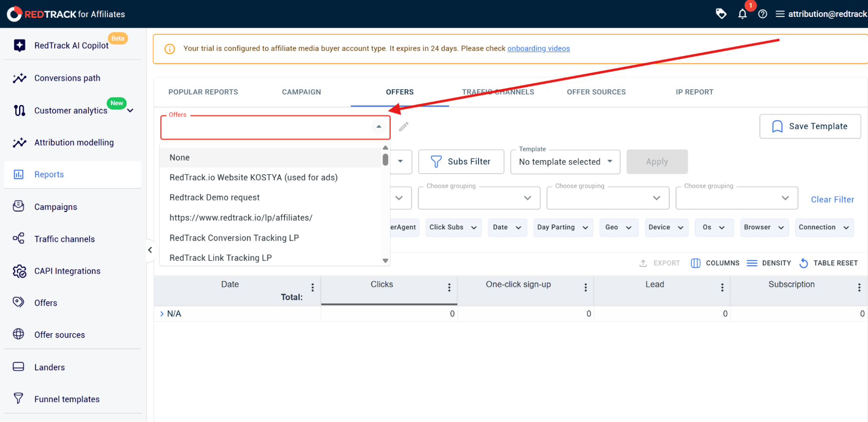This screenshot has height=422, width=868.
Task: Click the Customer analytics icon
Action: pos(19,111)
